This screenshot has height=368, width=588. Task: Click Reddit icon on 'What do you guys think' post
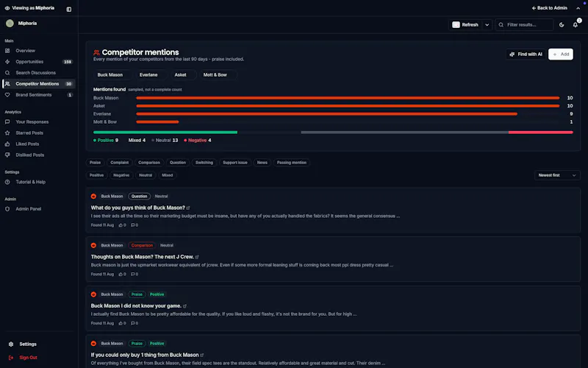coord(94,197)
